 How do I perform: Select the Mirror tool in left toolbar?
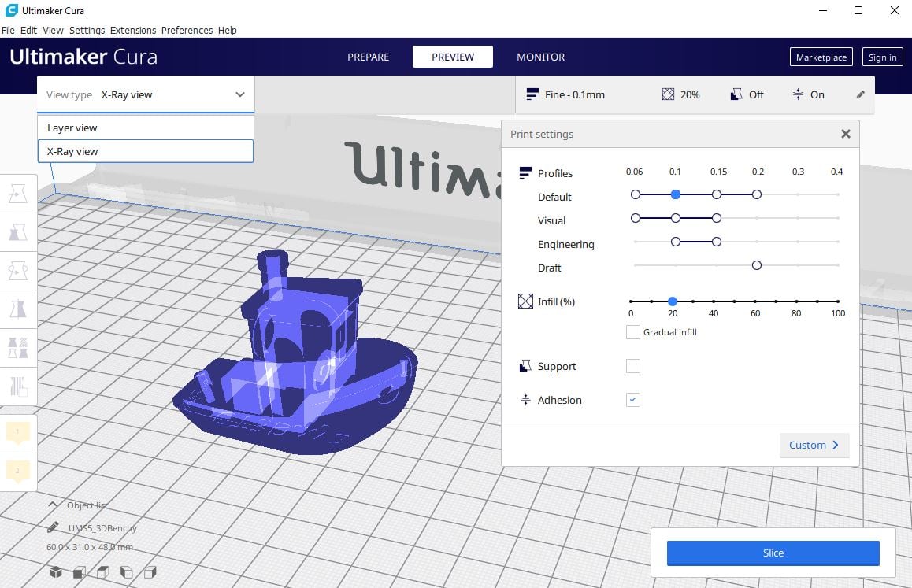(18, 309)
